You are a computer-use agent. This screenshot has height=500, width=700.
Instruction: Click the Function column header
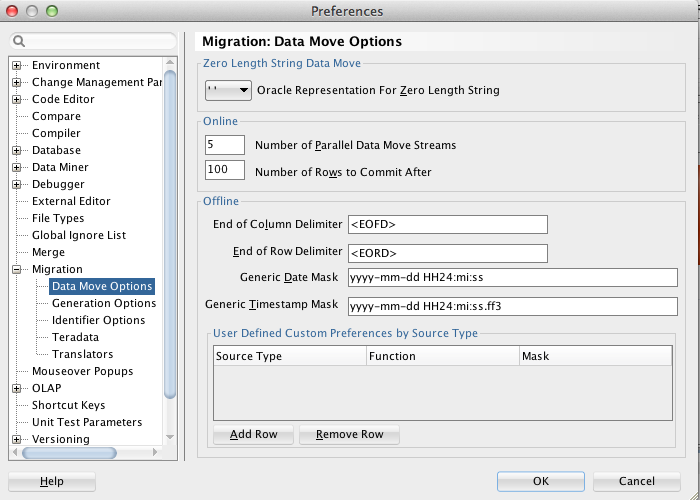click(443, 356)
